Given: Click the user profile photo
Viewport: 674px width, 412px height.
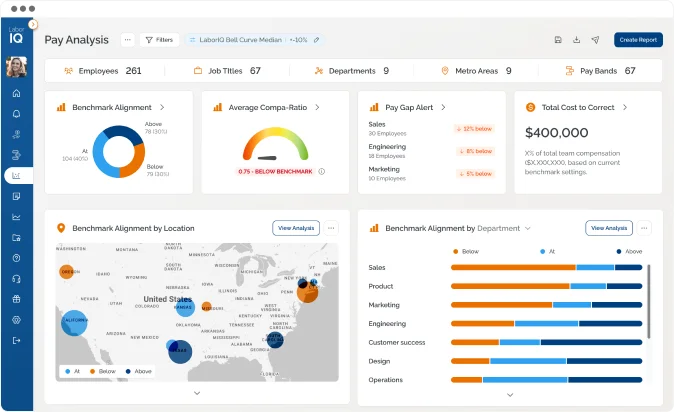Looking at the screenshot, I should point(16,67).
